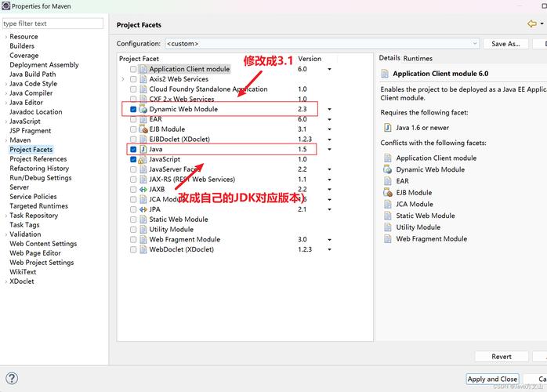
Task: Click the Save As... button
Action: tap(505, 44)
